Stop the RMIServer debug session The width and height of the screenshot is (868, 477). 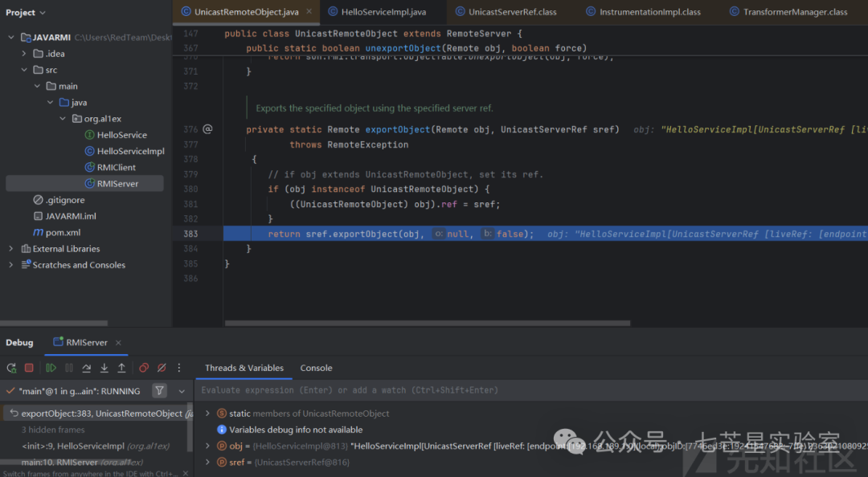(30, 368)
